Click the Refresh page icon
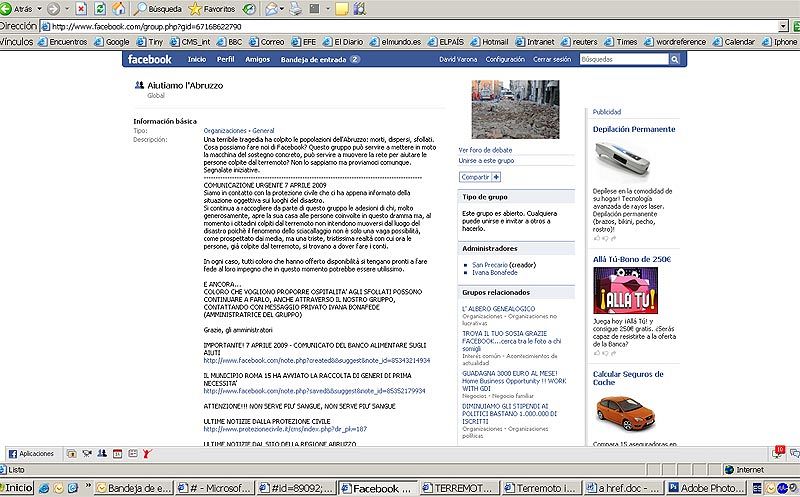The height and width of the screenshot is (497, 800). [99, 8]
